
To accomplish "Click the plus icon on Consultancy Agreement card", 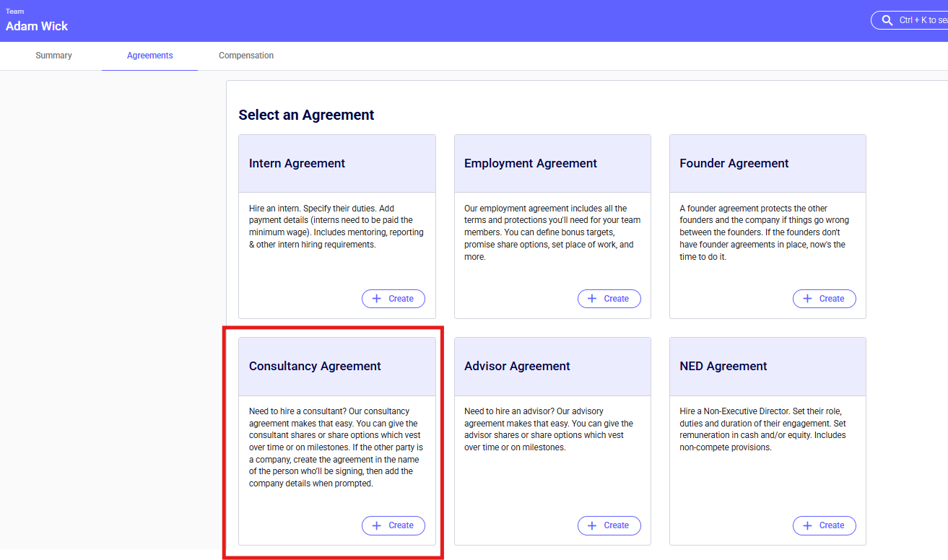I will pyautogui.click(x=376, y=525).
